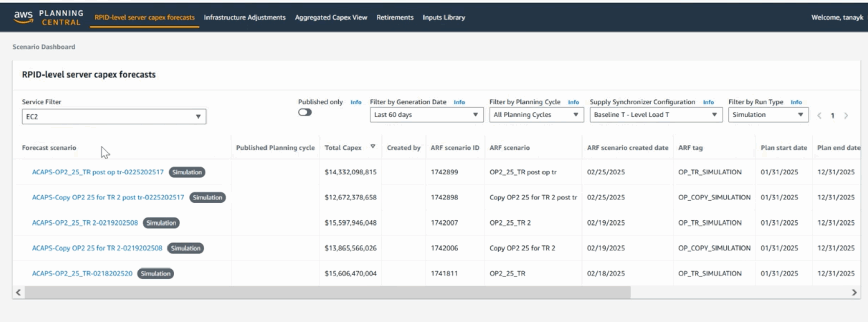
Task: Open ACAPS-Copy OP2 25 for TR 2-0219202508 scenario
Action: [x=97, y=248]
